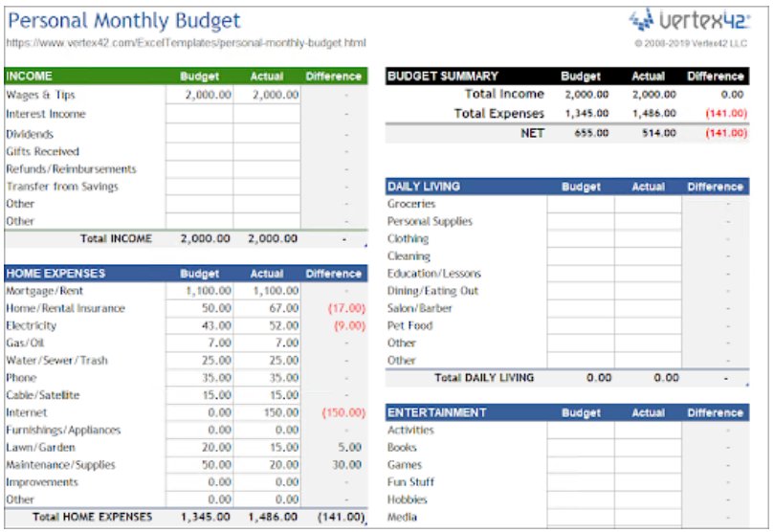Image resolution: width=774 pixels, height=532 pixels.
Task: Open the vertex42.com personal-monthly-budget URL
Action: point(186,43)
